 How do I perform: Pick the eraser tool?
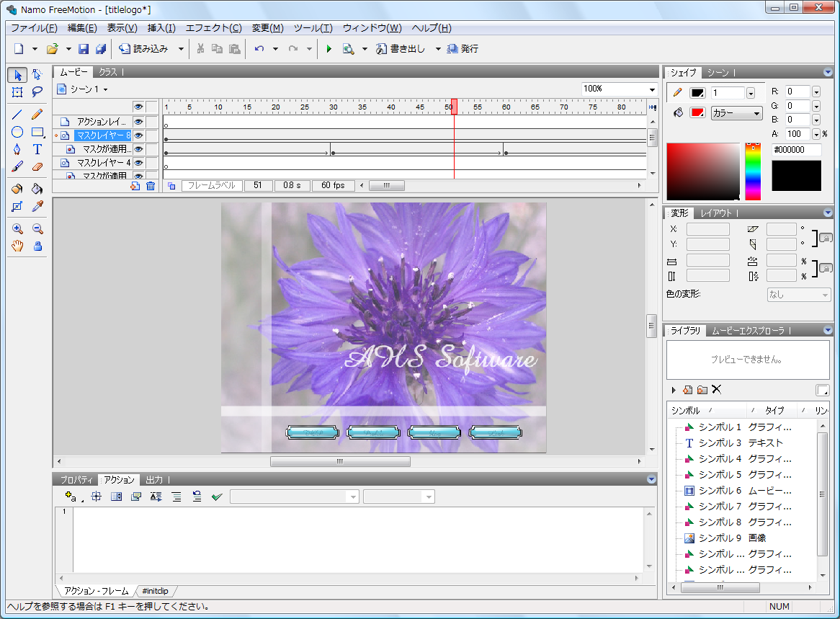(37, 166)
